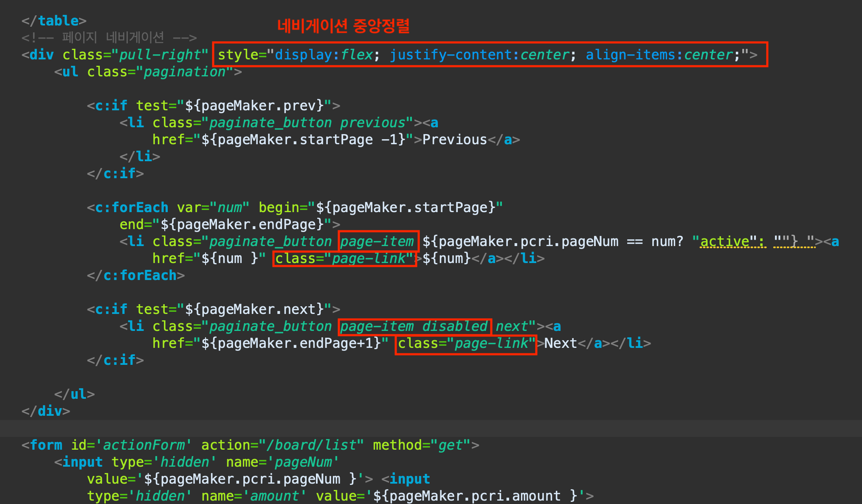
Task: Click the Next link text
Action: click(561, 343)
